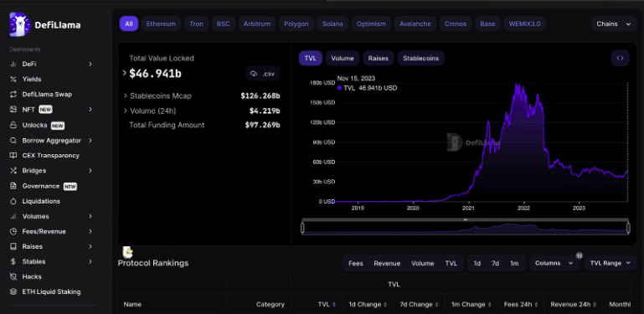
Task: Click the embed chart code icon
Action: [621, 59]
